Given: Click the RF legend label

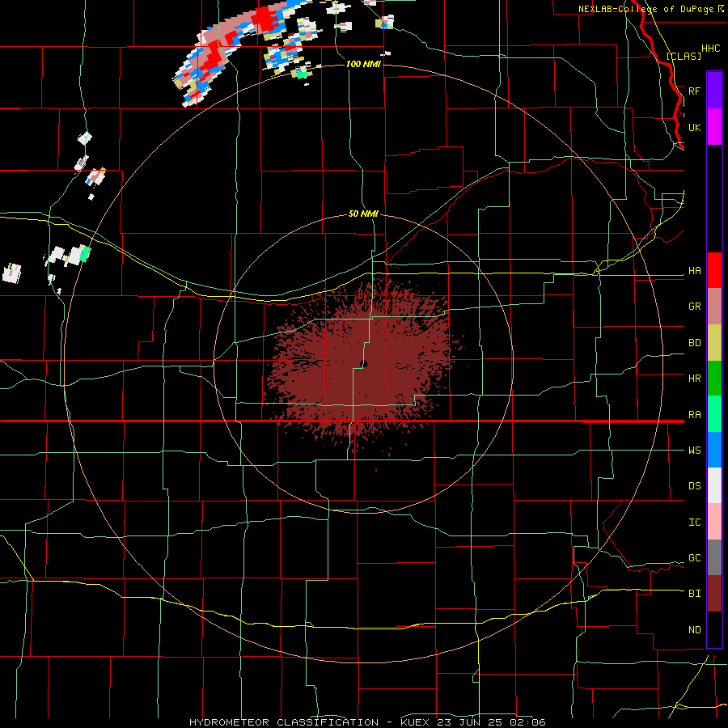Looking at the screenshot, I should (694, 91).
